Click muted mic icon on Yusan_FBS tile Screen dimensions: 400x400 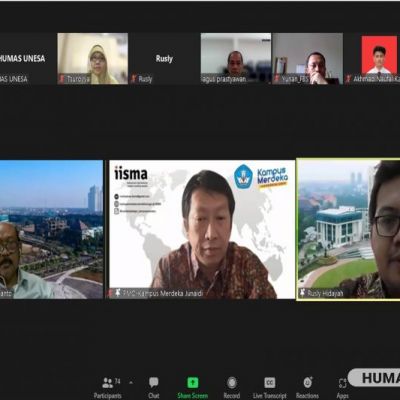277,79
